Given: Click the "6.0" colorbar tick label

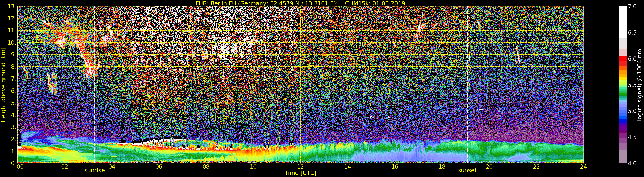Looking at the screenshot, I should pyautogui.click(x=632, y=59).
